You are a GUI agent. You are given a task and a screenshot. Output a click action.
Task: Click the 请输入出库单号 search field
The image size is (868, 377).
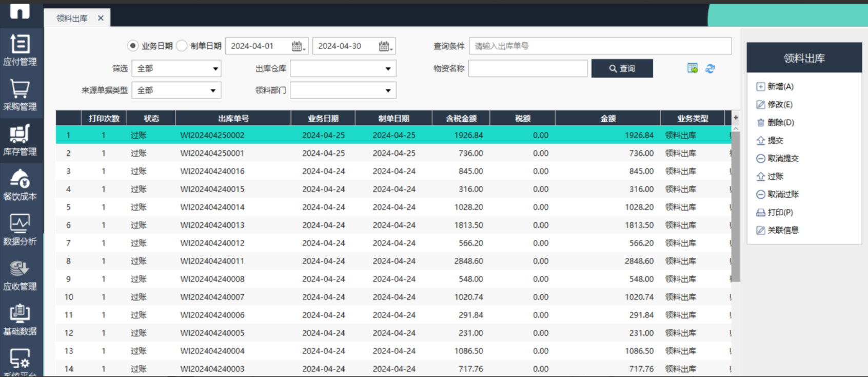pos(600,46)
